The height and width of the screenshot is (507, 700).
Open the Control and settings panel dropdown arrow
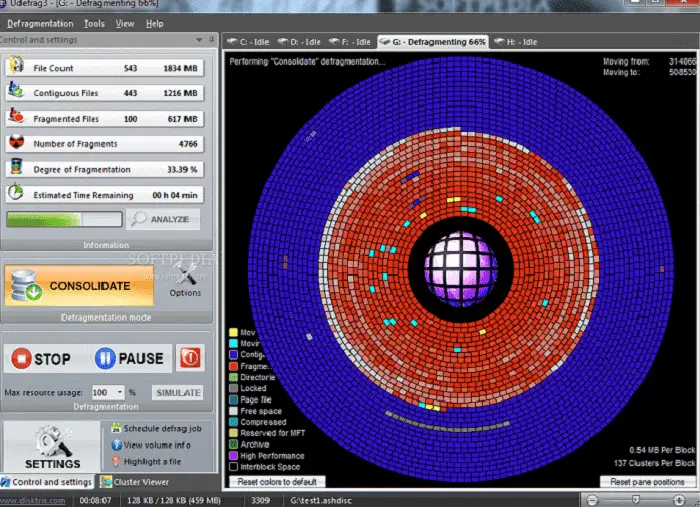tap(199, 40)
